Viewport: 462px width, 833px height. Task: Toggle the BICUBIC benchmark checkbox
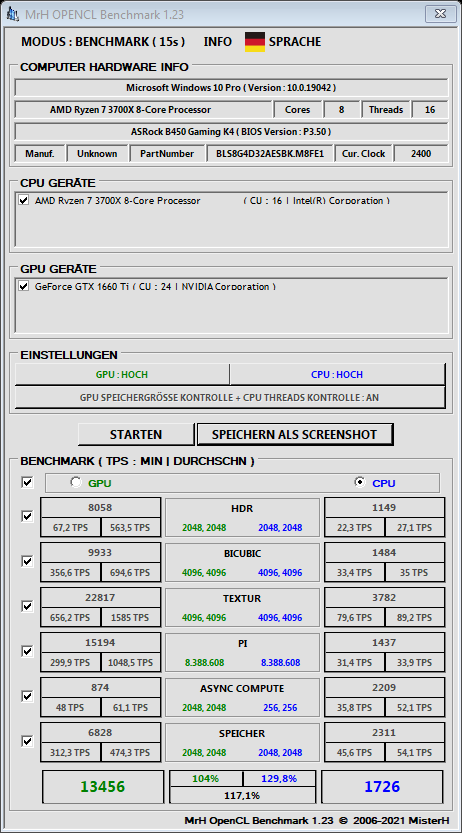click(27, 561)
